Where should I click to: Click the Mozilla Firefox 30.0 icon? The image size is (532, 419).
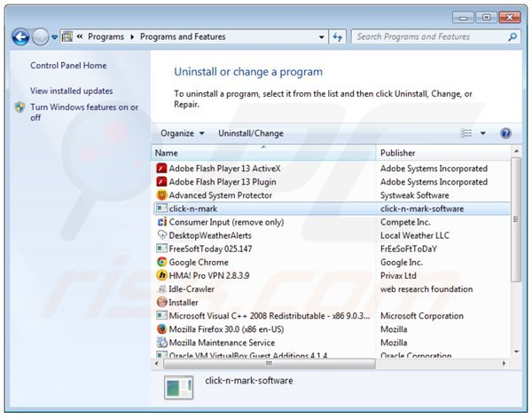(162, 329)
